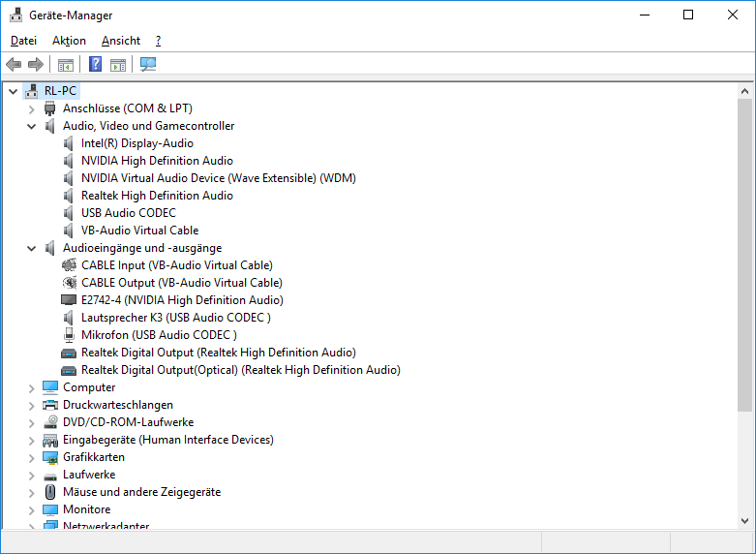Open the Aktion menu
This screenshot has height=554, width=756.
click(x=69, y=41)
